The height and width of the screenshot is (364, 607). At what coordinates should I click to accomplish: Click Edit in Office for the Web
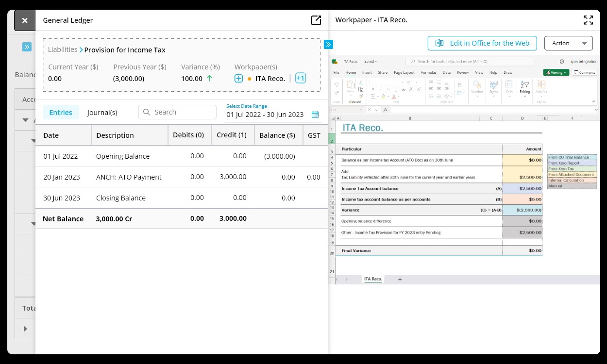tap(482, 43)
